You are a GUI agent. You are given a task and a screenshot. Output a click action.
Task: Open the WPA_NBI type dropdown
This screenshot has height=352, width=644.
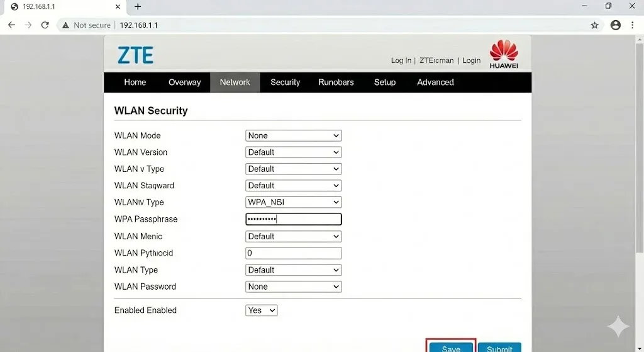[293, 202]
